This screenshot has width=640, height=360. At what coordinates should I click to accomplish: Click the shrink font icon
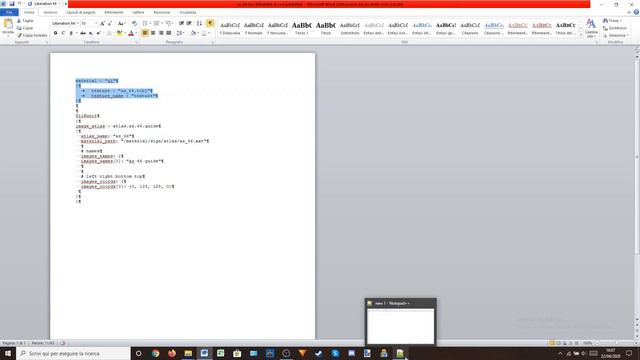(x=110, y=24)
